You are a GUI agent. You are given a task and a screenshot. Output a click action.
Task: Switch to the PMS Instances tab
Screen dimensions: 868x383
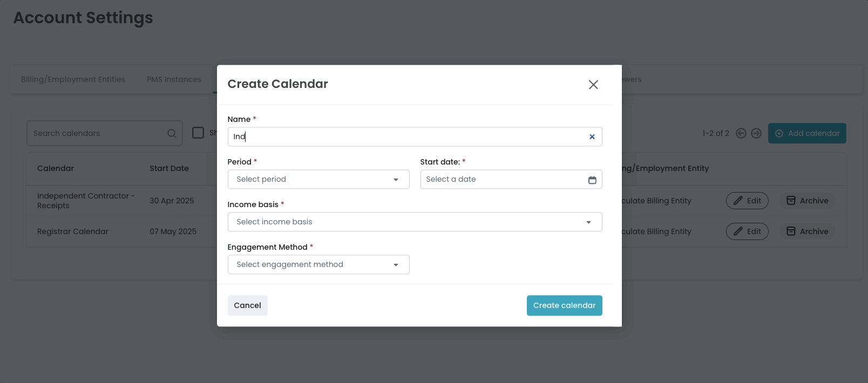pyautogui.click(x=174, y=79)
